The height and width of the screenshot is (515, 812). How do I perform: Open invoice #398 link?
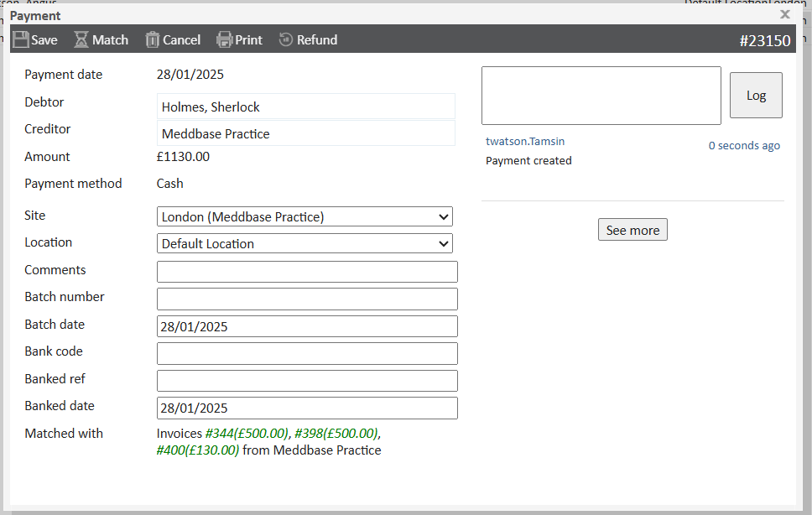[x=336, y=434]
